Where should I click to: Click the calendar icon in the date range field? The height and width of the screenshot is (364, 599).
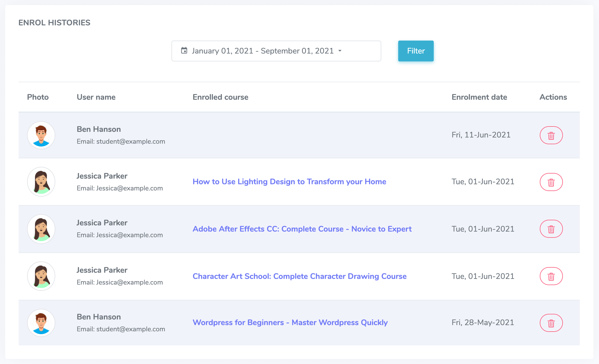click(x=184, y=50)
